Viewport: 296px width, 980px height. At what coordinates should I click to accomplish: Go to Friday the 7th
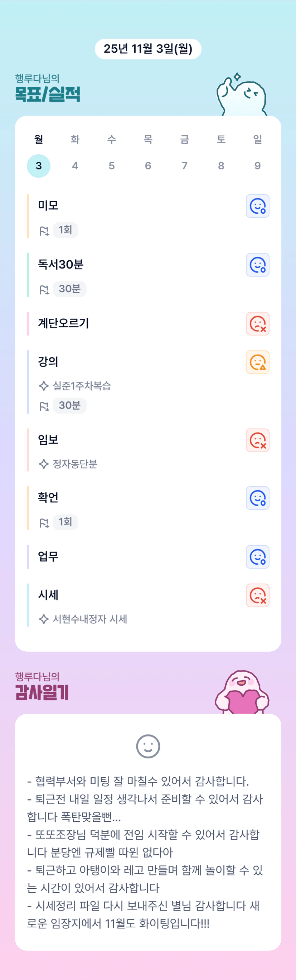point(185,166)
